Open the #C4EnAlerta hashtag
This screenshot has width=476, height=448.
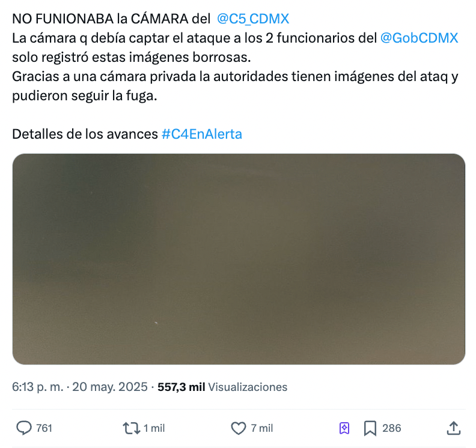202,134
